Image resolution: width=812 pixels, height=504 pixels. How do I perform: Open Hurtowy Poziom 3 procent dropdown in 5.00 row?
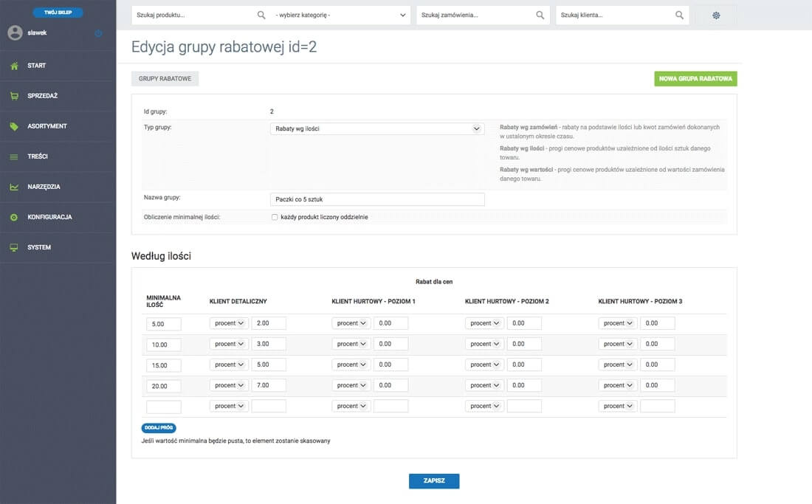point(618,323)
